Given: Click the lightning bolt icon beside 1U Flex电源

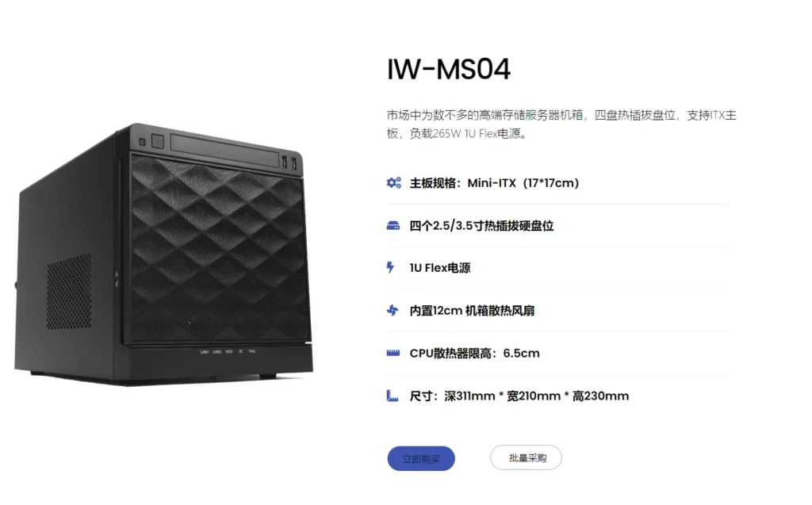Looking at the screenshot, I should click(x=390, y=267).
